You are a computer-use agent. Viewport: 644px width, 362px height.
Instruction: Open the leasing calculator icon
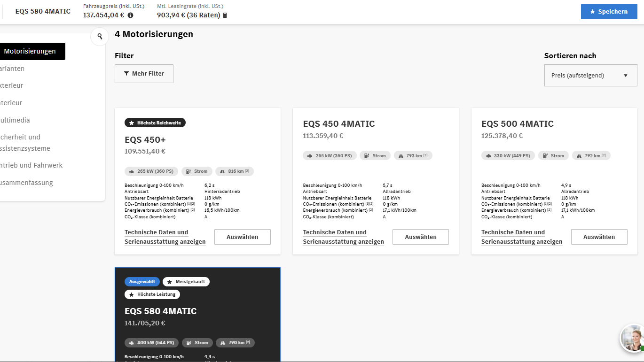pos(224,15)
